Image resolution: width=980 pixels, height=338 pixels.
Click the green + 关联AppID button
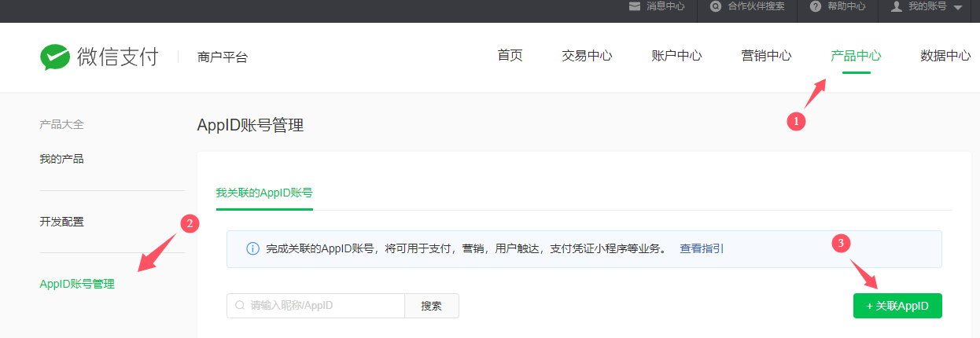(897, 306)
